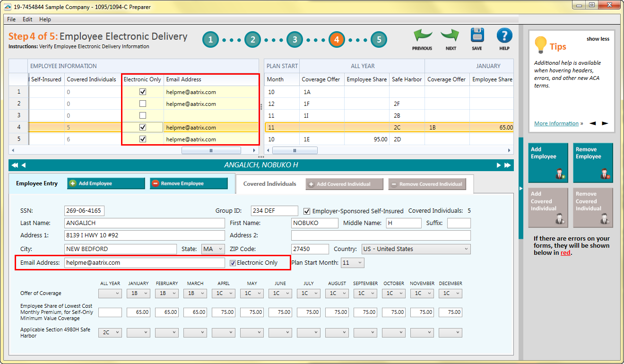Open the State dropdown showing MA
The width and height of the screenshot is (624, 364).
pyautogui.click(x=214, y=249)
